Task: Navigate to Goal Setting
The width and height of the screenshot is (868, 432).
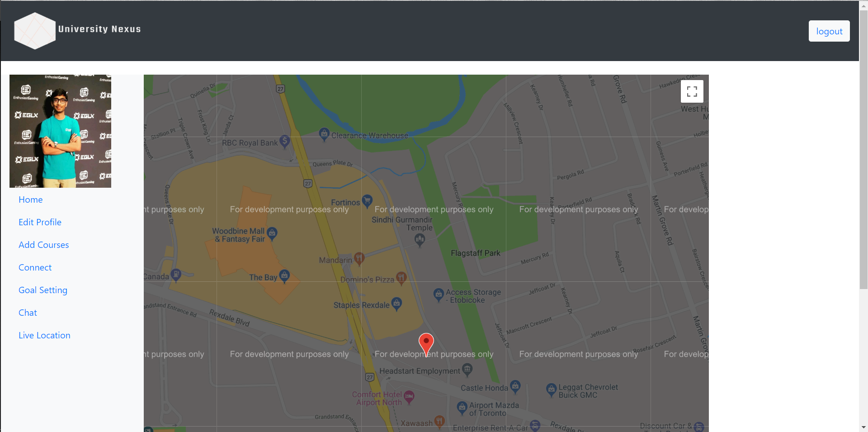Action: coord(43,290)
